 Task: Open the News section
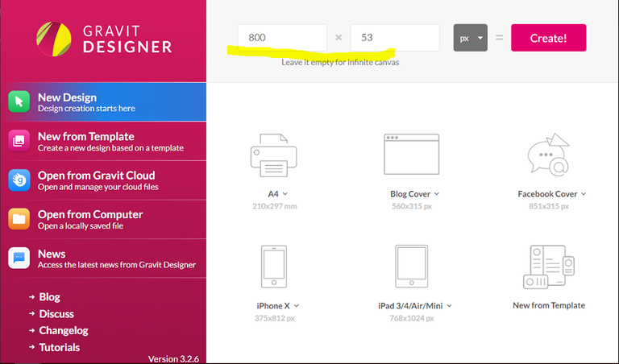[x=103, y=258]
